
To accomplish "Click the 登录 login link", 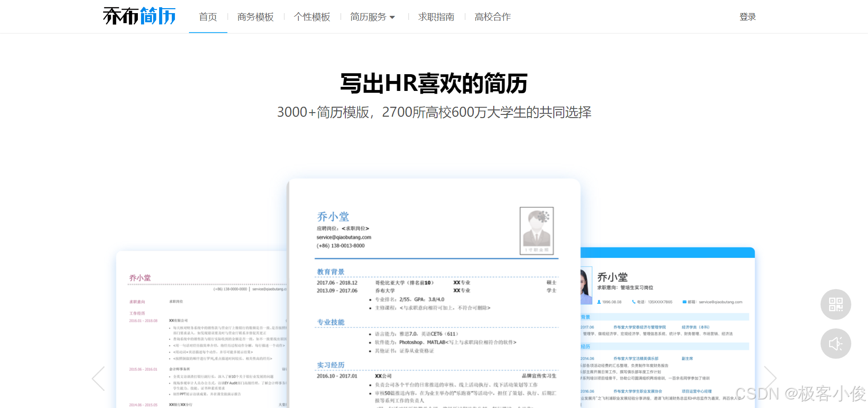I will click(747, 17).
